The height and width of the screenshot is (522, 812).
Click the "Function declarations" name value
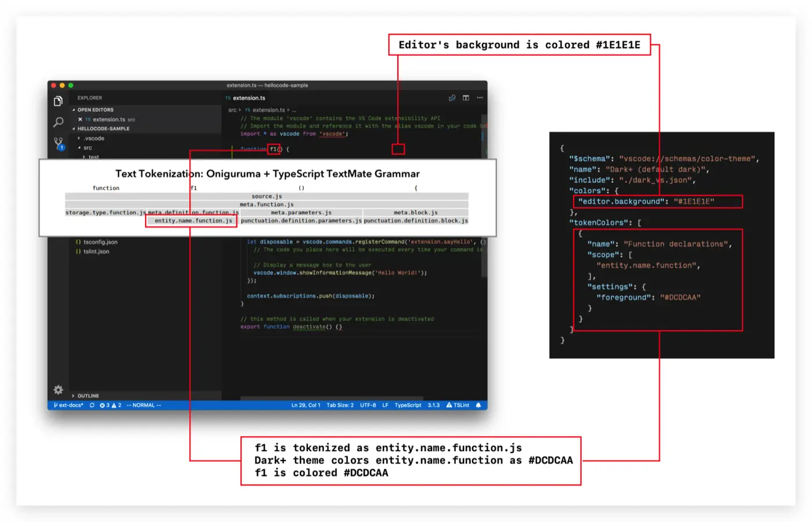point(675,244)
